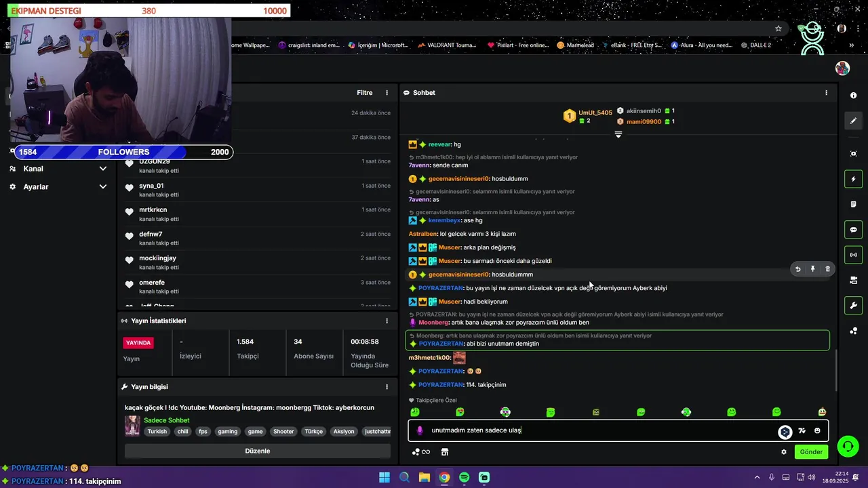868x488 pixels.
Task: Open mami09900 in leaderboard
Action: 644,122
